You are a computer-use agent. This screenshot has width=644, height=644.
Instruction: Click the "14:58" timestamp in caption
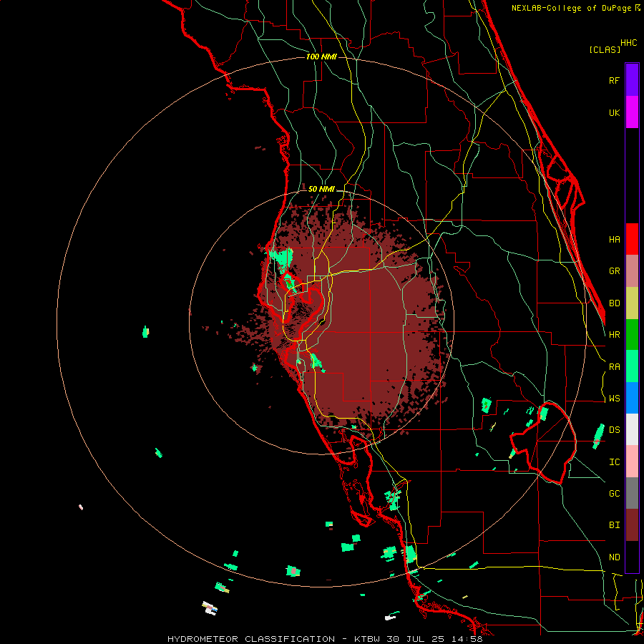pyautogui.click(x=466, y=639)
